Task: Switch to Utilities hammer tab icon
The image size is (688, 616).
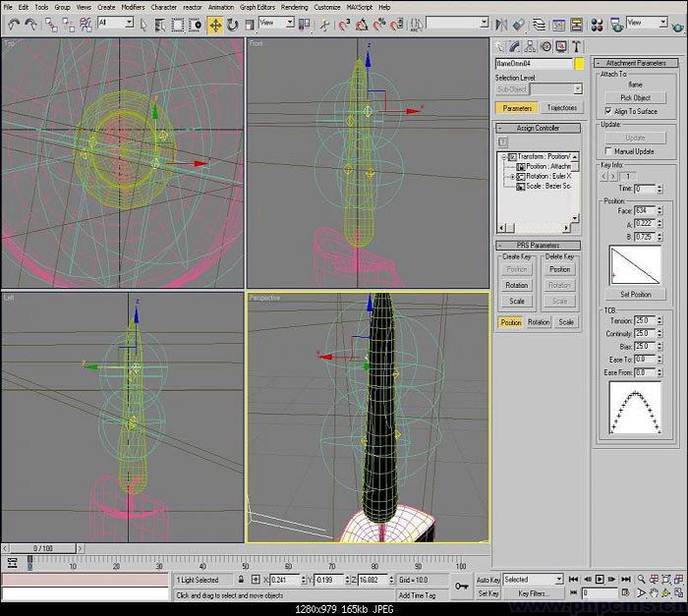Action: (x=577, y=46)
